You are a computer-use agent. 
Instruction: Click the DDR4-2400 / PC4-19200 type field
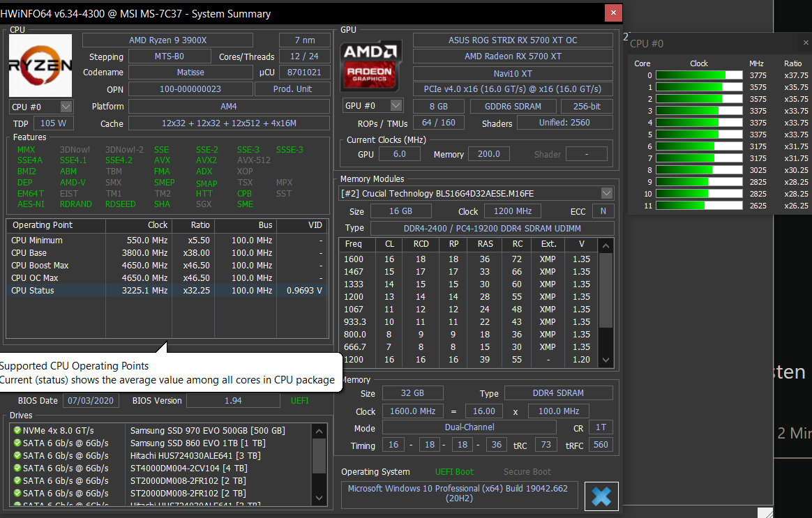[x=492, y=228]
